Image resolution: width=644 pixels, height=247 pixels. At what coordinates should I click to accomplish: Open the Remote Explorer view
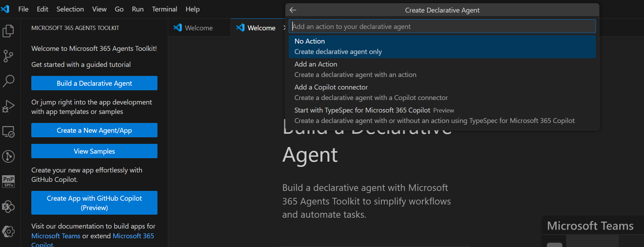(x=8, y=132)
